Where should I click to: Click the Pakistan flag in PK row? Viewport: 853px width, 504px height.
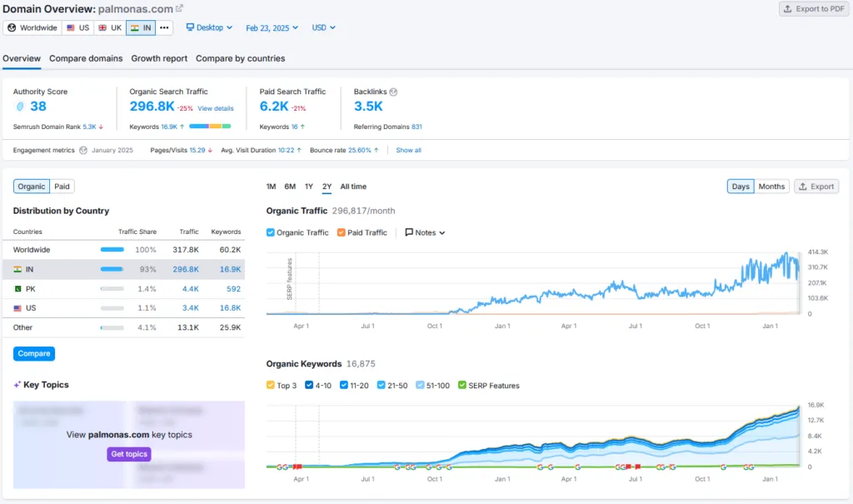tap(17, 289)
